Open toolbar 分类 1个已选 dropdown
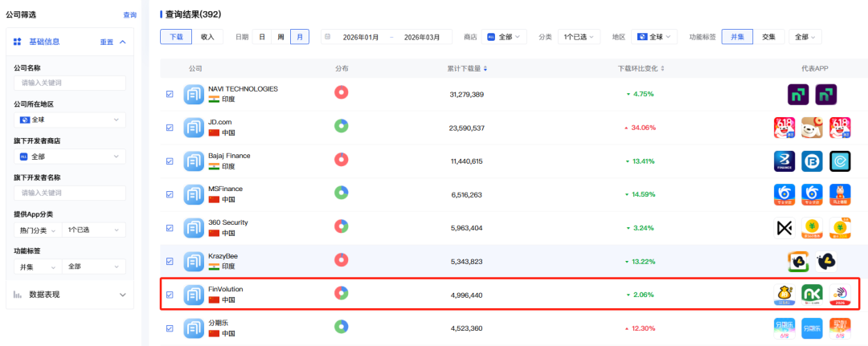The width and height of the screenshot is (868, 346). pyautogui.click(x=579, y=37)
